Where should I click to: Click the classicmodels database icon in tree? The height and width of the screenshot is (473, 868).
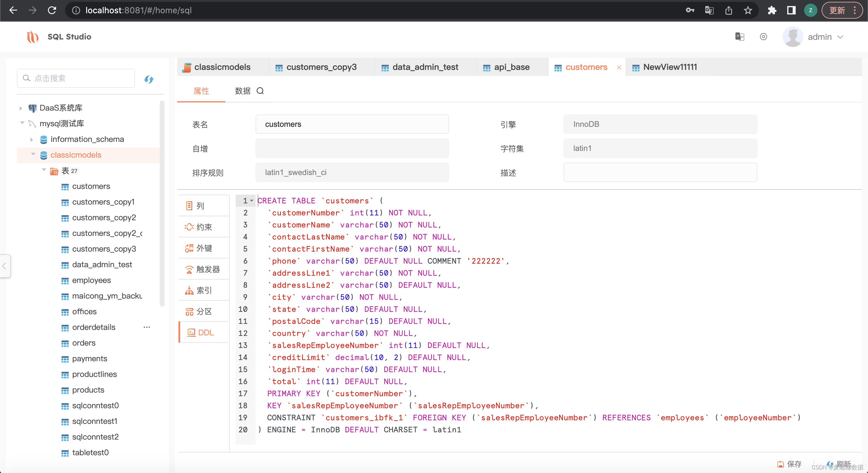click(x=43, y=155)
